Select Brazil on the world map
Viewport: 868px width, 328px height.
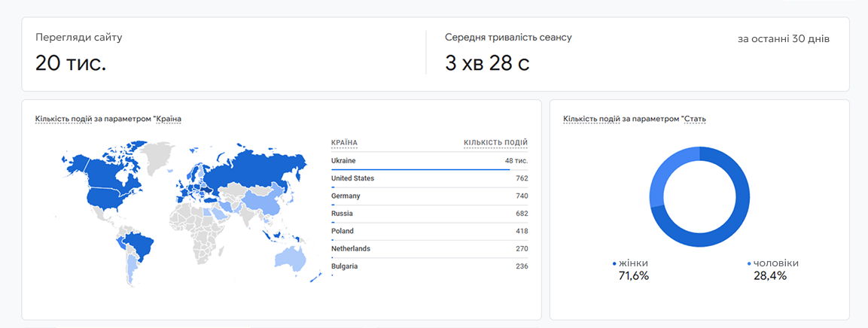click(140, 242)
